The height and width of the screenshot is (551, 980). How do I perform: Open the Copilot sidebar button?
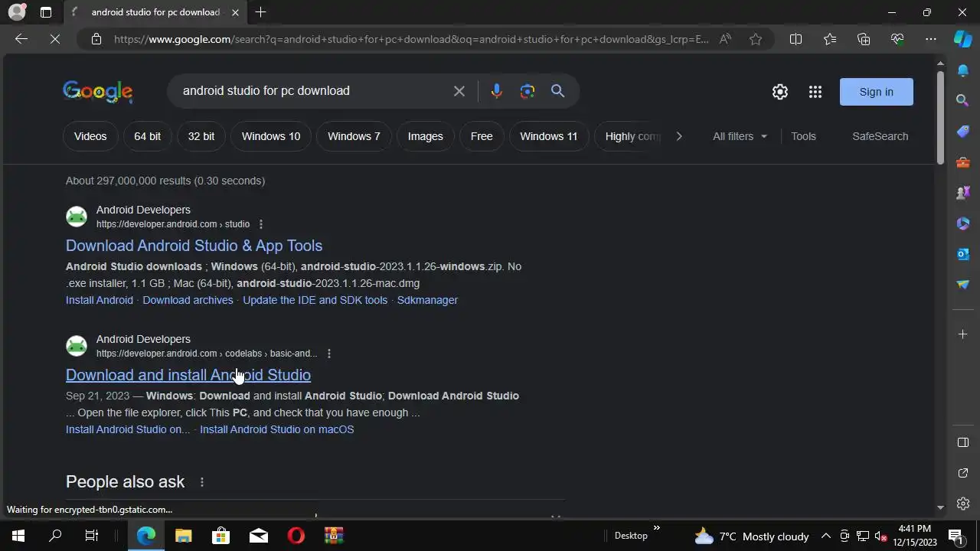(963, 39)
